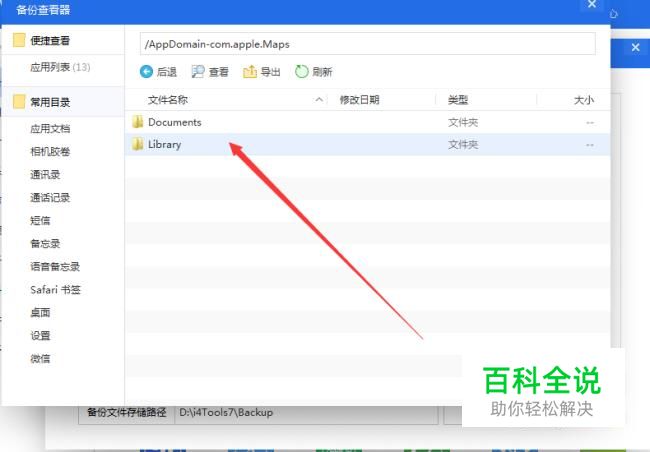Sort by 文件名称 column header
This screenshot has height=452, width=650.
(168, 100)
